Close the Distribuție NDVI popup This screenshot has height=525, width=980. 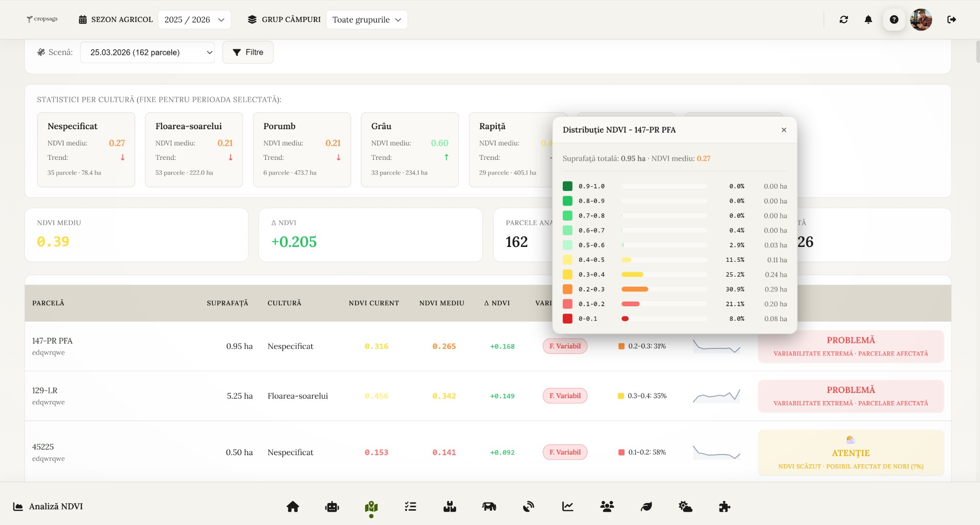point(784,130)
